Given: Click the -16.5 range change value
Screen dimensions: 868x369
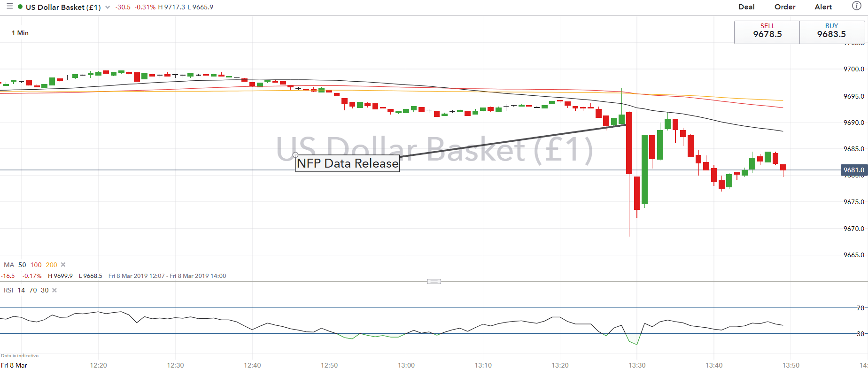Looking at the screenshot, I should (x=8, y=276).
